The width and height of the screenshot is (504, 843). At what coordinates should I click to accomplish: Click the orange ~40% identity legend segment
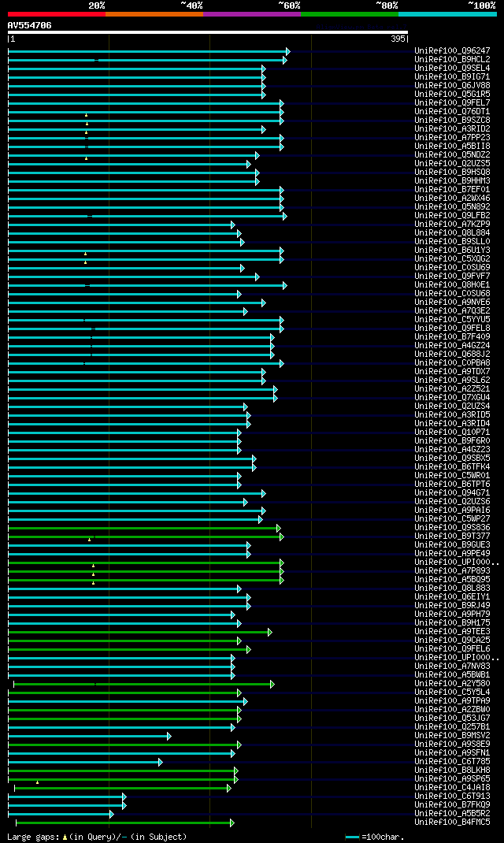[x=154, y=14]
